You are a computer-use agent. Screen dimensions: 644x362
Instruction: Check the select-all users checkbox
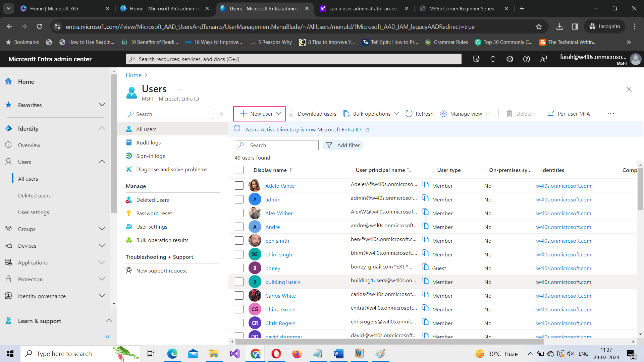coord(239,170)
